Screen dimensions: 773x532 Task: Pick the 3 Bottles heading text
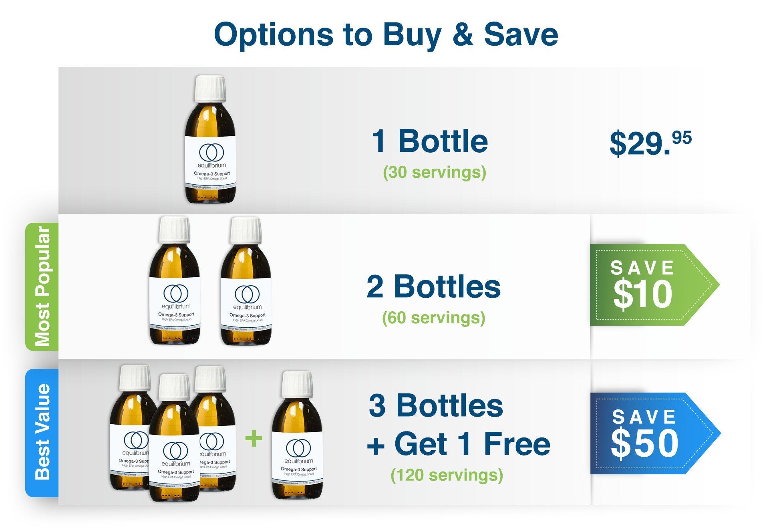click(x=436, y=405)
